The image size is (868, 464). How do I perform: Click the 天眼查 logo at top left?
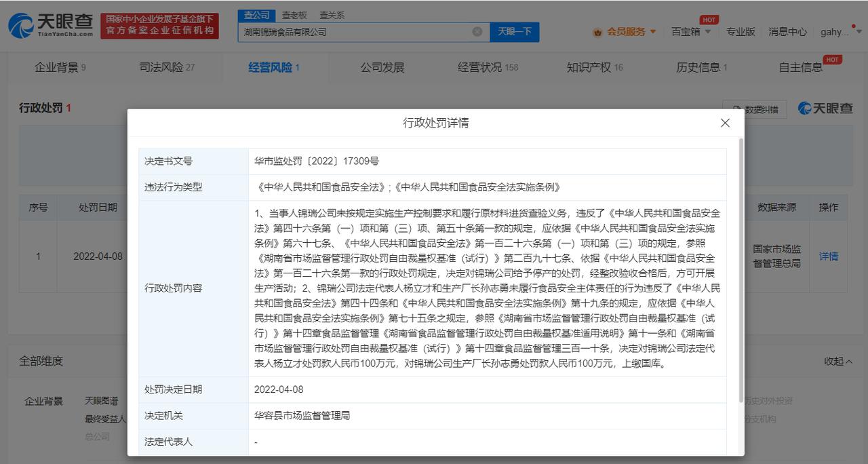tap(51, 26)
